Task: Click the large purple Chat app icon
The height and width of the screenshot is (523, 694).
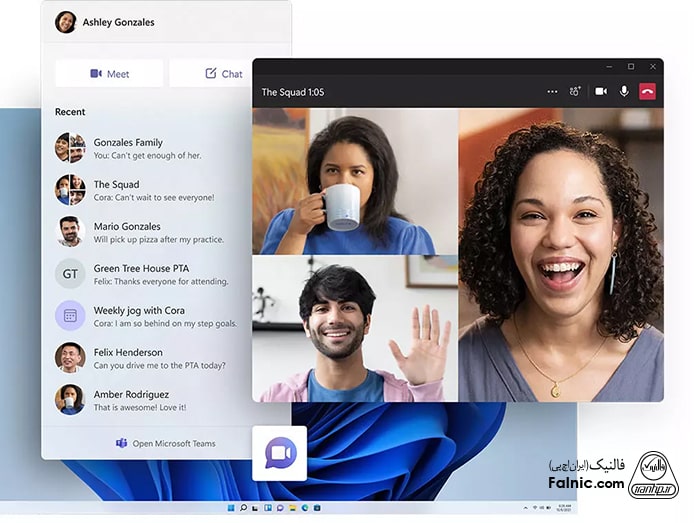Action: click(279, 453)
